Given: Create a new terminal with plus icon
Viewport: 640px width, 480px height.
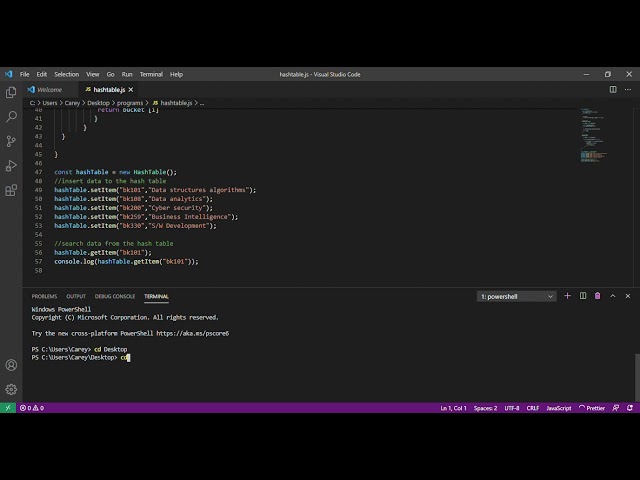Looking at the screenshot, I should click(567, 296).
